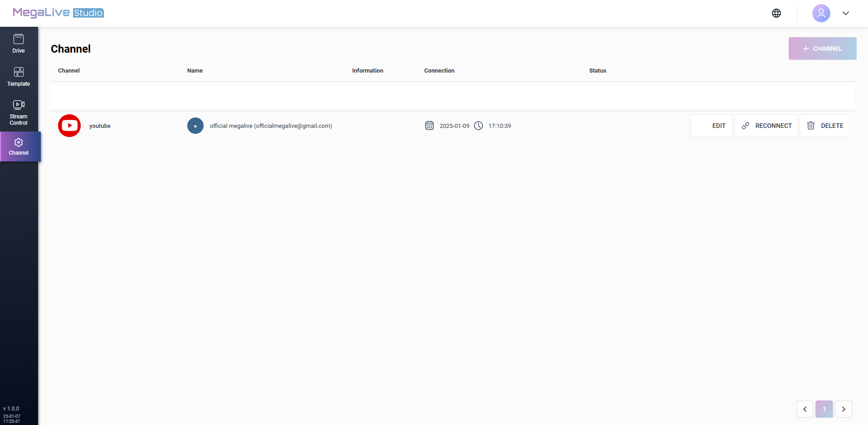Click the MegaLive Studio logo
The height and width of the screenshot is (425, 868).
click(58, 13)
